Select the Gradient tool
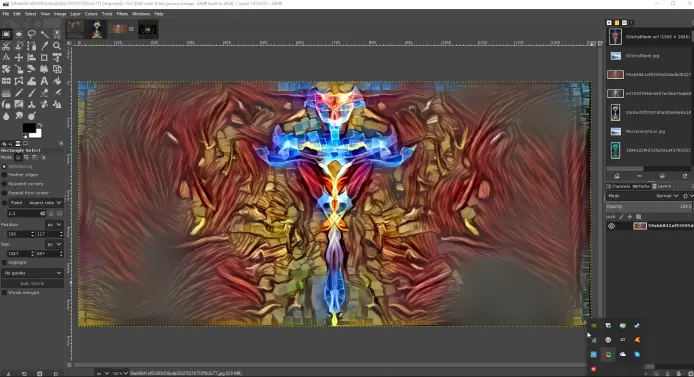 [6, 92]
